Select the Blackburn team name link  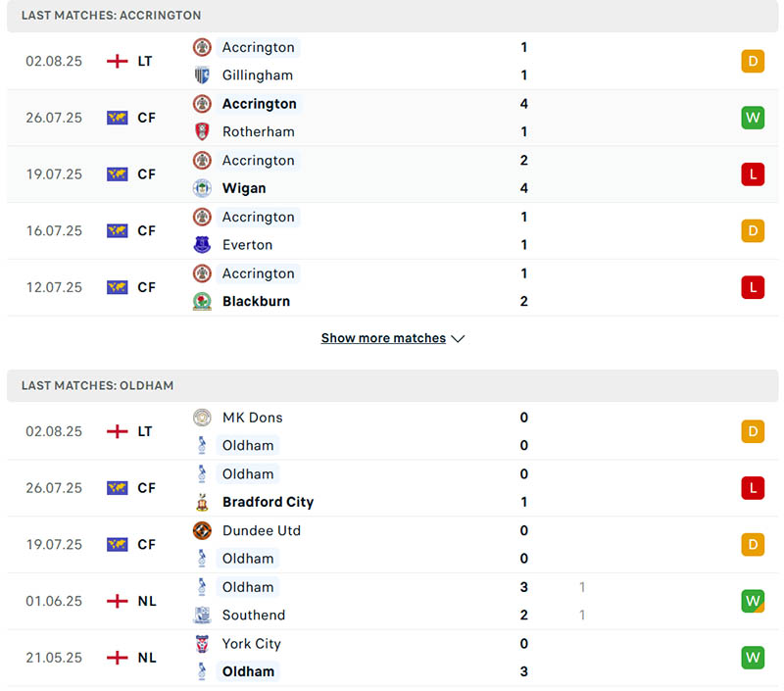pyautogui.click(x=256, y=302)
